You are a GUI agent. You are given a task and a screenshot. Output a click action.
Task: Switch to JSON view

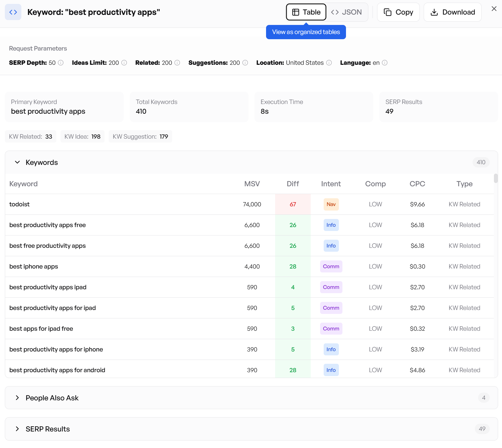pos(347,12)
